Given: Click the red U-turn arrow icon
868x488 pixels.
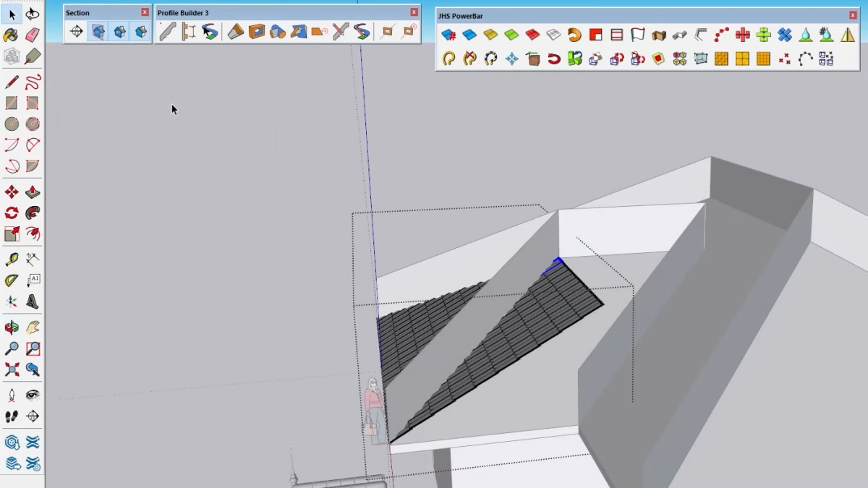Looking at the screenshot, I should coord(553,59).
